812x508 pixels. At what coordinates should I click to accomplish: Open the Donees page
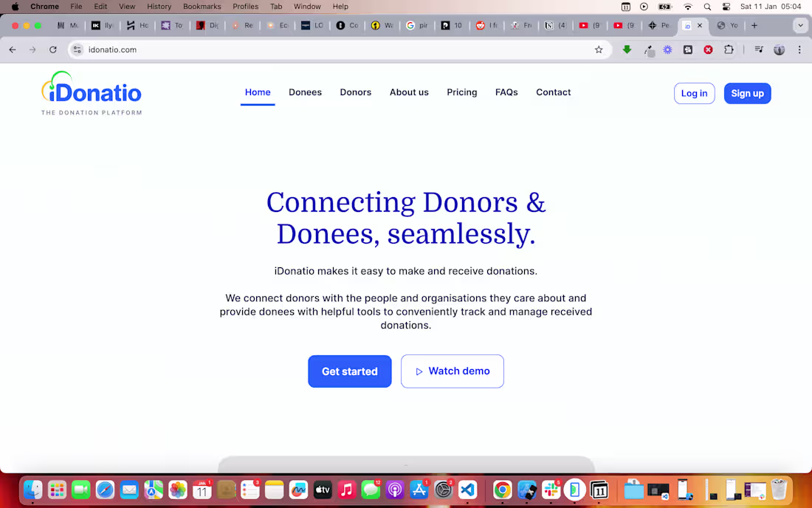(x=305, y=92)
